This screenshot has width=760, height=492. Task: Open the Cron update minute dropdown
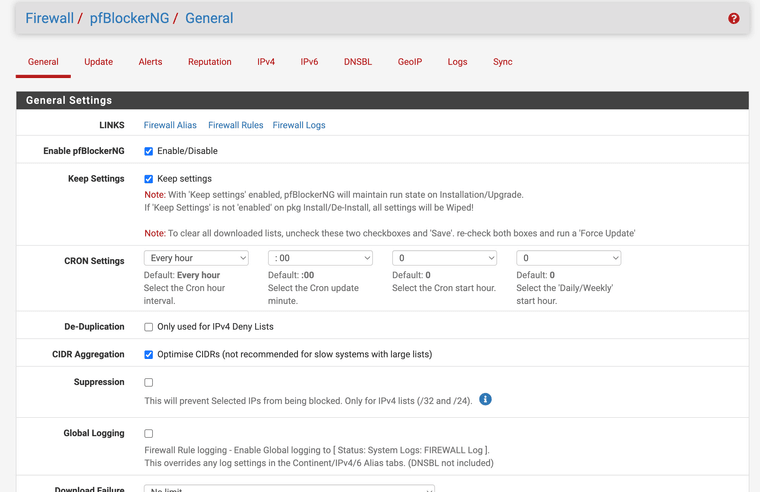tap(320, 258)
